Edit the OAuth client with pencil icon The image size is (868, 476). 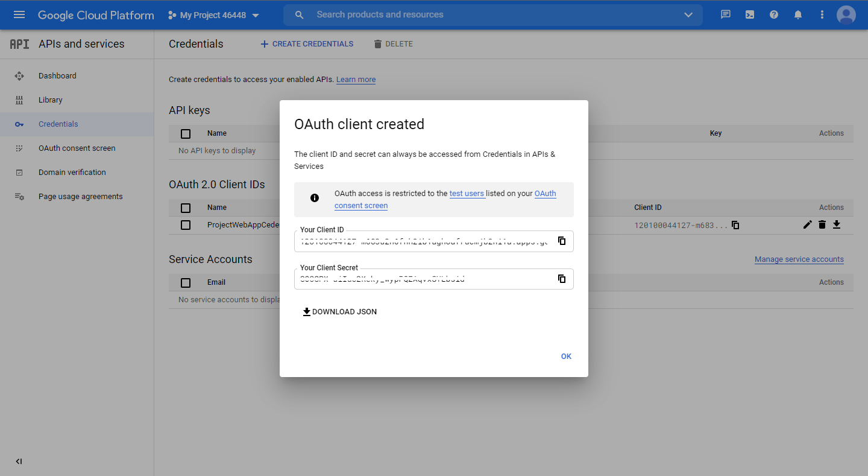(808, 225)
